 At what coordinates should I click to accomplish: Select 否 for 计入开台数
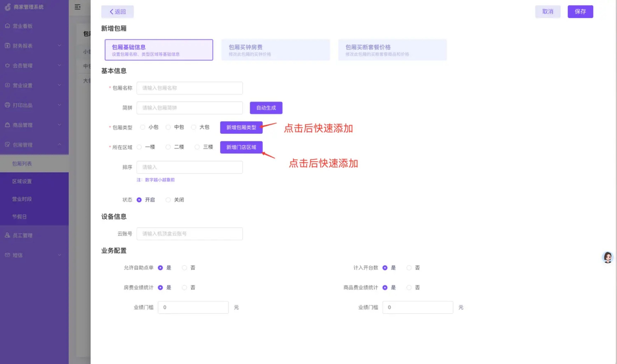tap(409, 268)
